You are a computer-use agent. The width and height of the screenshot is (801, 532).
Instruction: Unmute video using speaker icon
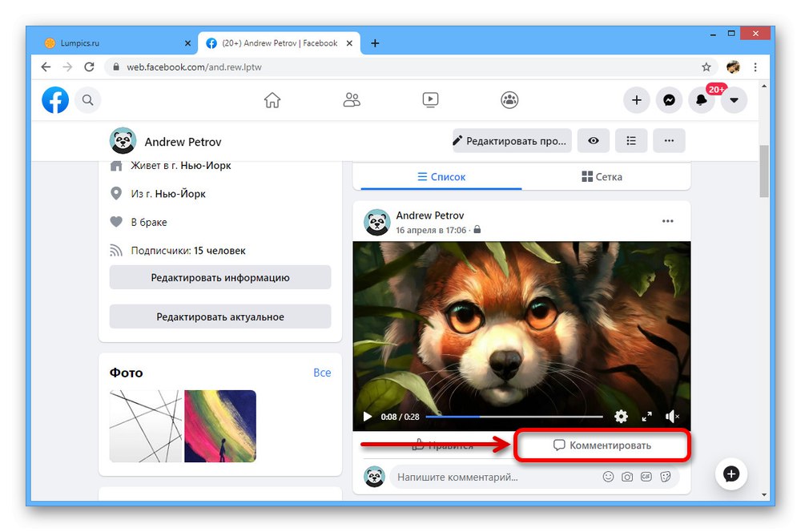[x=672, y=417]
